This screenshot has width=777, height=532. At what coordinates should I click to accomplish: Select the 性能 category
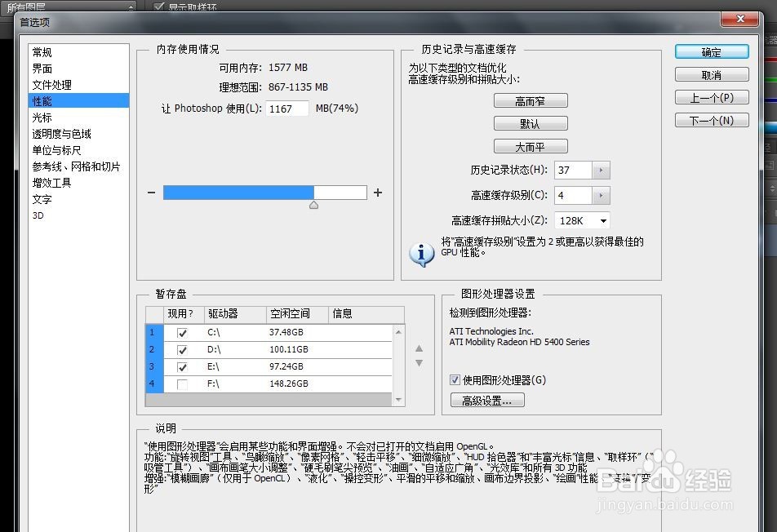point(79,101)
